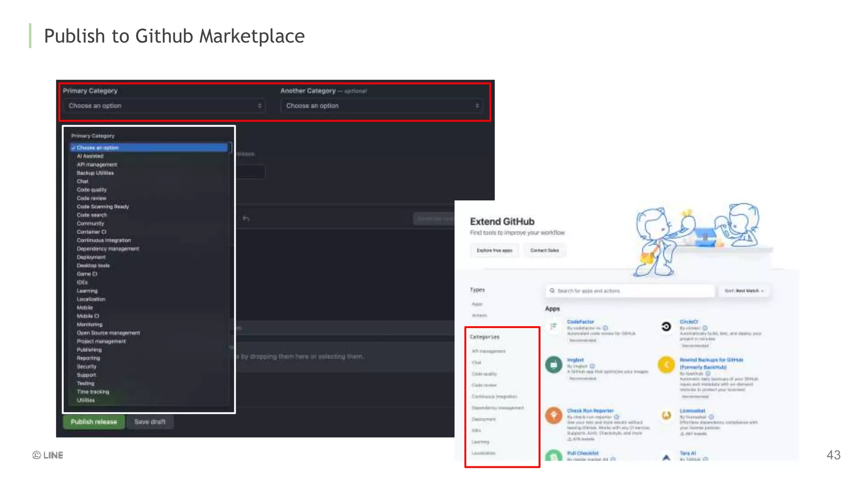Open the Sort: Best Match dropdown
The image size is (868, 488).
pyautogui.click(x=744, y=291)
